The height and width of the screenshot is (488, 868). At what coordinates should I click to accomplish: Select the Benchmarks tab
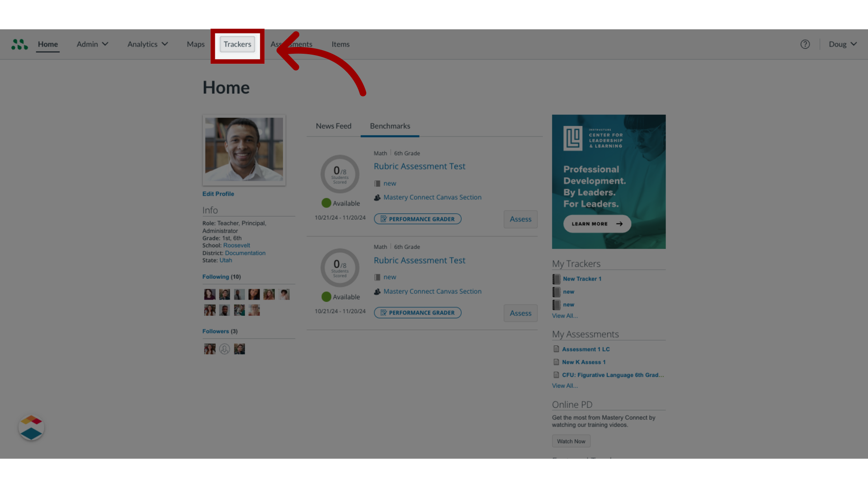click(x=390, y=126)
